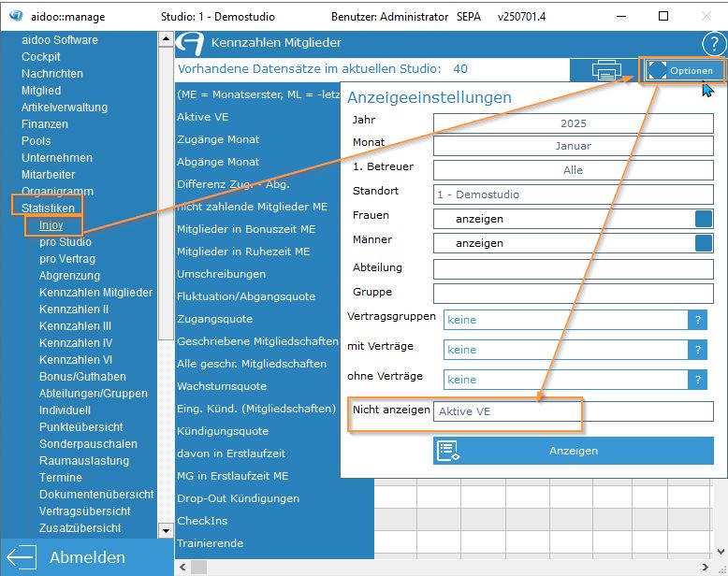Screen dimensions: 728x576
Task: Minimize the aidoo::manage window
Action: (620, 16)
